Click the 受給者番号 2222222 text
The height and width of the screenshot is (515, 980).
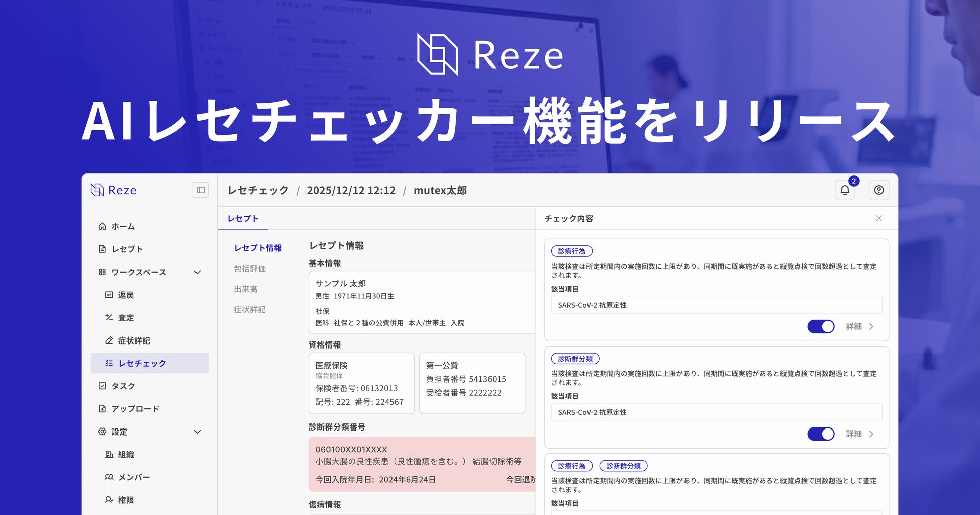point(463,393)
